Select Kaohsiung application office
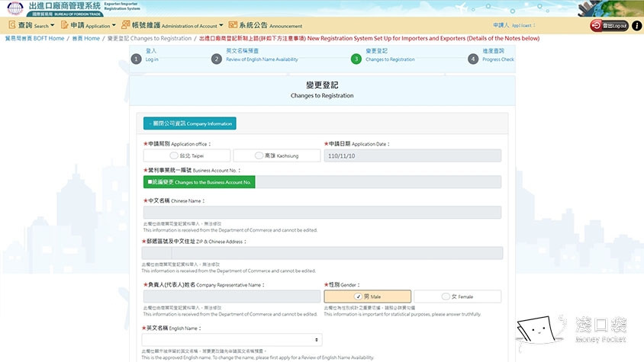This screenshot has width=644, height=362. point(277,155)
